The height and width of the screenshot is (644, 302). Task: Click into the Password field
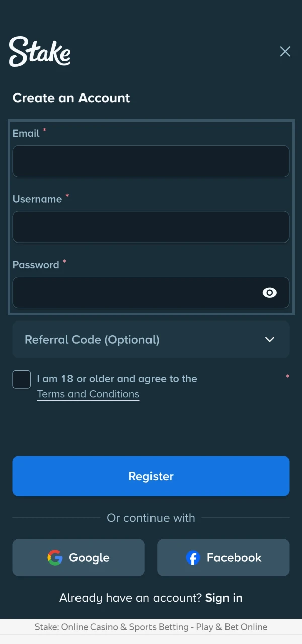point(151,293)
